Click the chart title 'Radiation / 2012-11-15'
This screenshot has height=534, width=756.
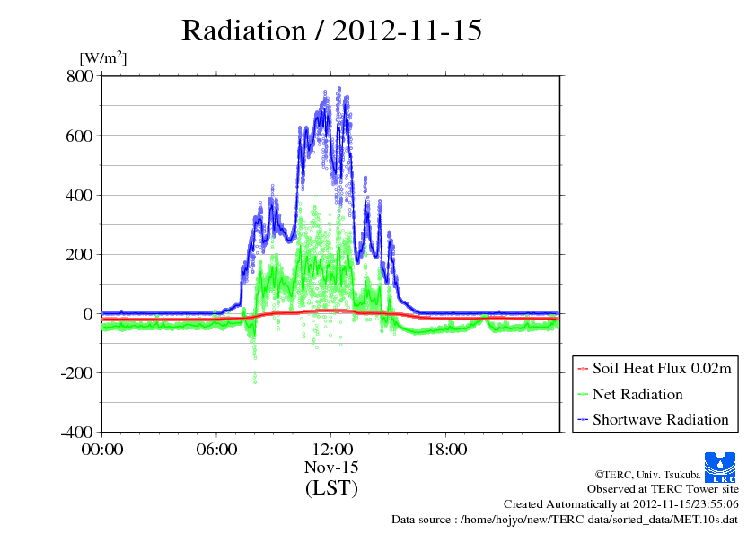tap(331, 31)
